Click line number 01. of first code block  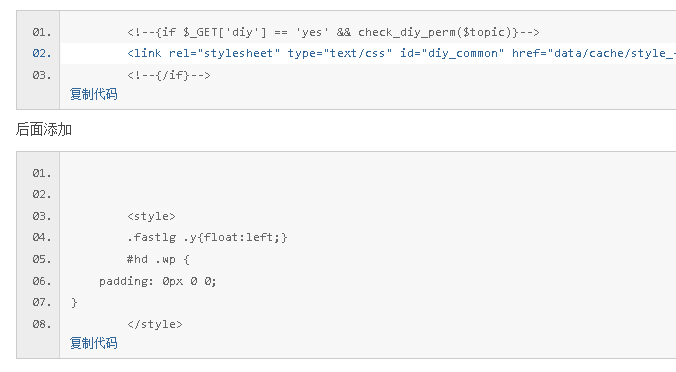click(41, 32)
